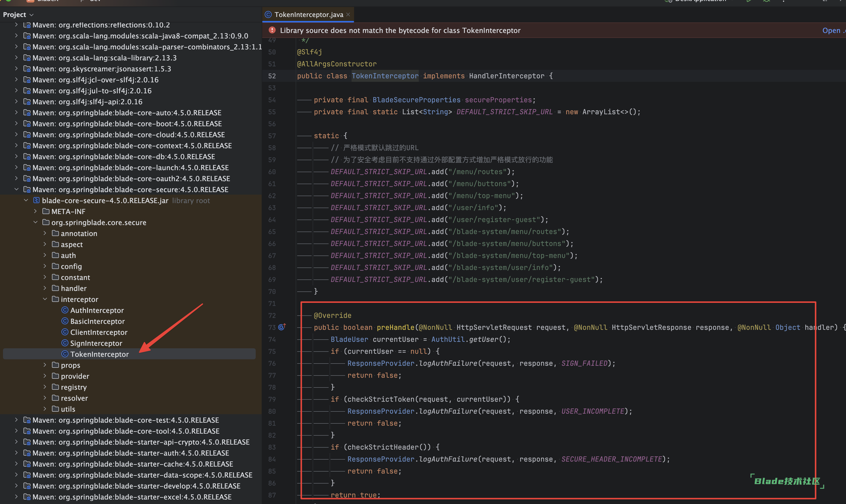The height and width of the screenshot is (504, 846).
Task: Expand Maven blade-starter-excel library
Action: (x=16, y=497)
